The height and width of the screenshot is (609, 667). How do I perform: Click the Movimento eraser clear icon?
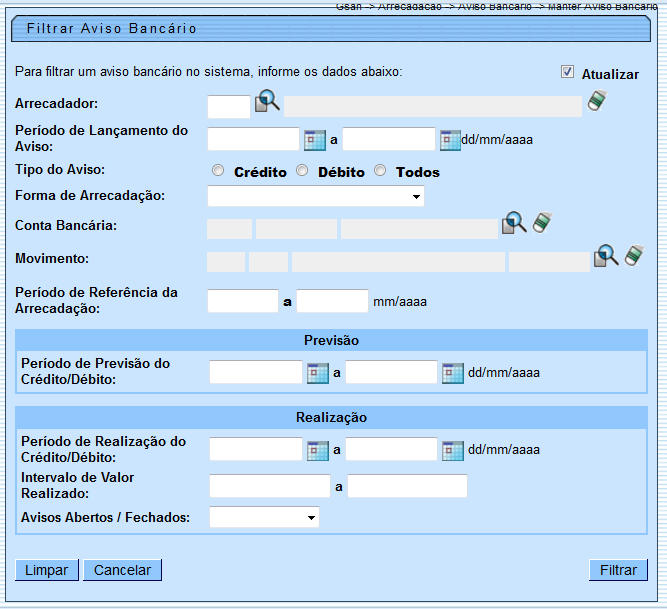coord(634,257)
